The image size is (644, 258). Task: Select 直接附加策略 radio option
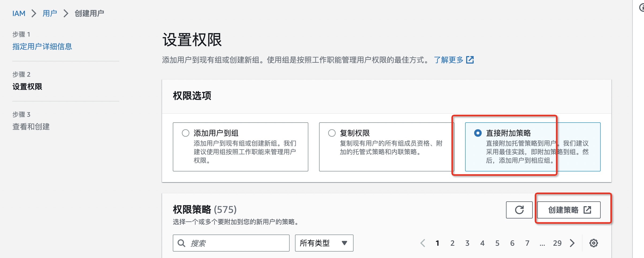pyautogui.click(x=478, y=133)
